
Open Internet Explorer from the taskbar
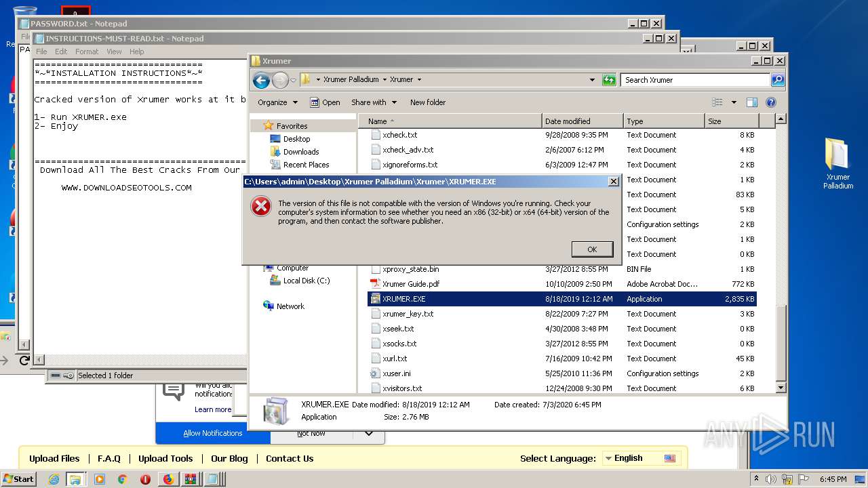tap(54, 479)
